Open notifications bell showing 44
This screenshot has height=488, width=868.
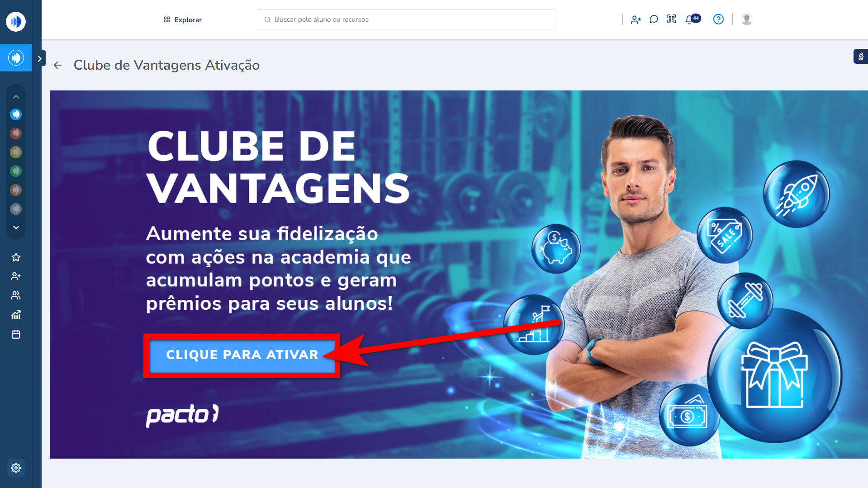pyautogui.click(x=692, y=19)
